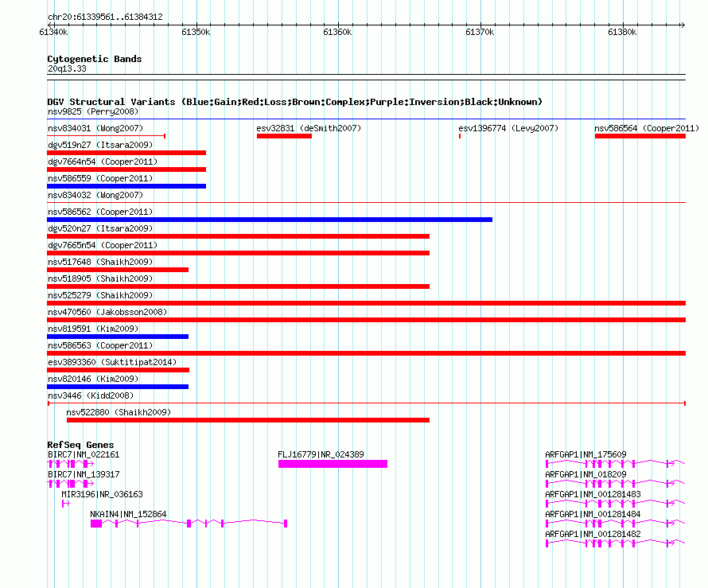This screenshot has height=588, width=708.
Task: Select the ARFGAP1 NM_001281482 transcript glyph
Action: click(615, 543)
